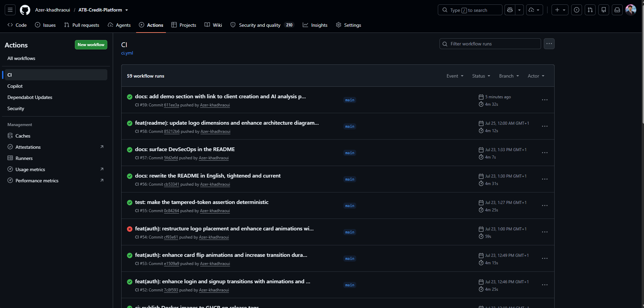
Task: Open the issues icon in top header
Action: [x=577, y=10]
